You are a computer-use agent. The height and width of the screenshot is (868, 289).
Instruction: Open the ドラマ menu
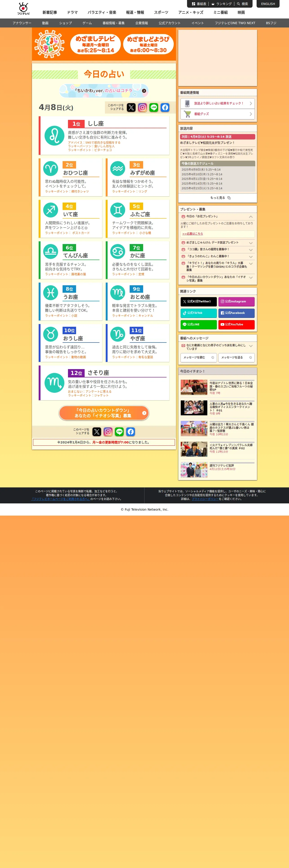[x=72, y=12]
